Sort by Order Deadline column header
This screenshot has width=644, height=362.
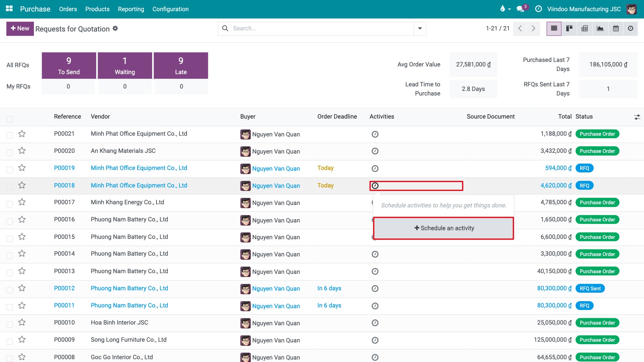click(337, 116)
